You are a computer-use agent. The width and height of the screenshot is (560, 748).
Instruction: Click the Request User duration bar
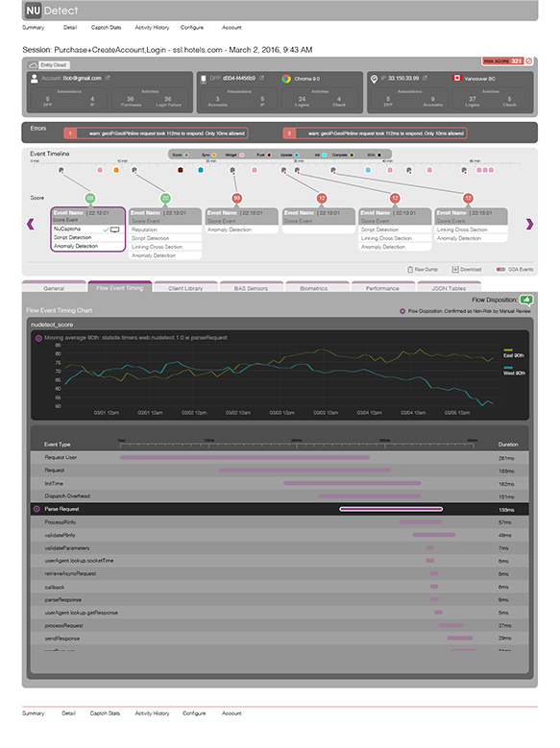click(244, 457)
